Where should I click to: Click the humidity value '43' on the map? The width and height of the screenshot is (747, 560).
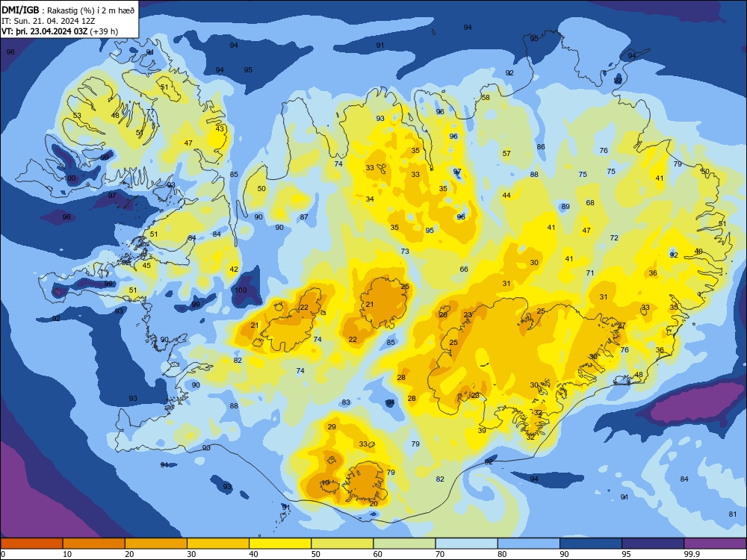(x=220, y=128)
